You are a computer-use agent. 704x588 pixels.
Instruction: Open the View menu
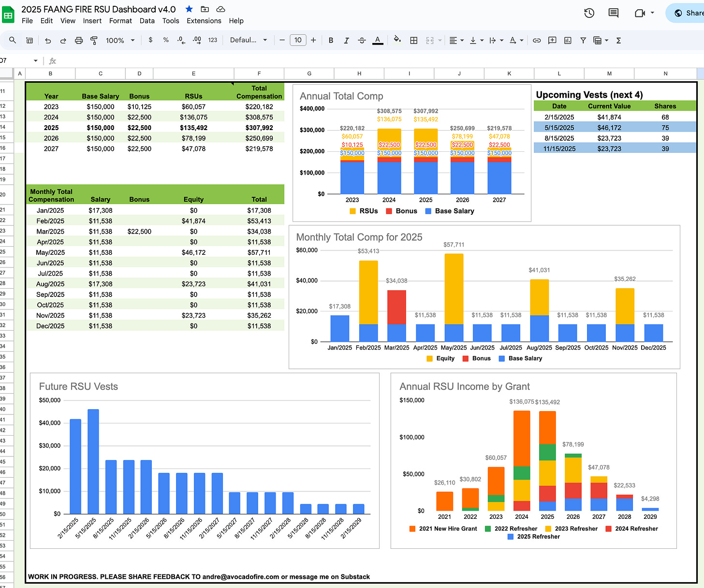pos(68,21)
